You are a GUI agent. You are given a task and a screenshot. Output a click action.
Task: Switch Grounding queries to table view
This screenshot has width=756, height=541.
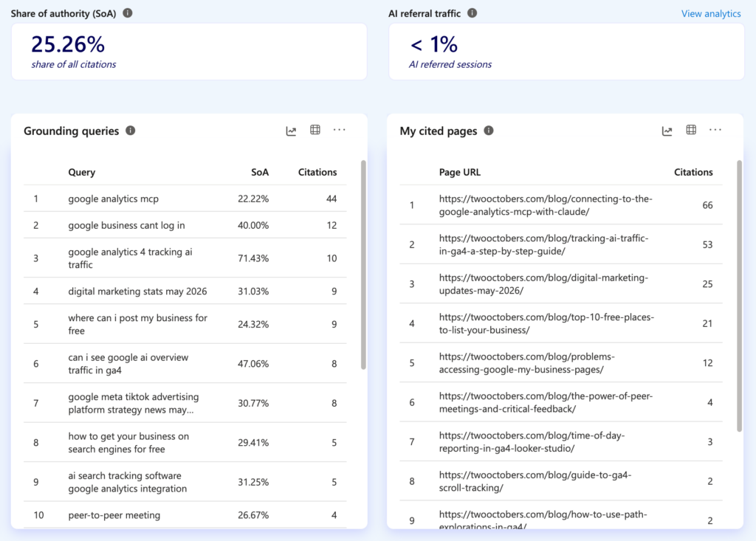(315, 130)
